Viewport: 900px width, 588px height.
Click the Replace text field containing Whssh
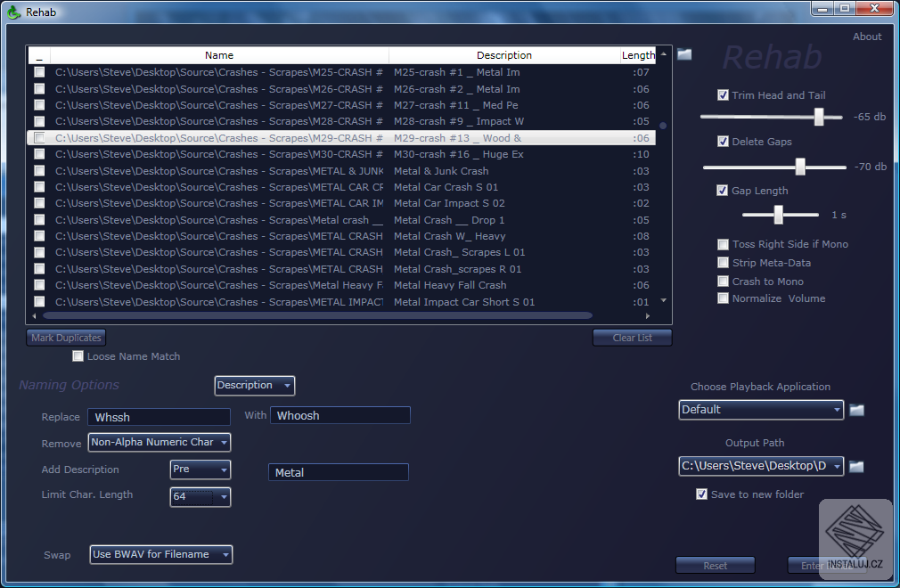coord(159,417)
